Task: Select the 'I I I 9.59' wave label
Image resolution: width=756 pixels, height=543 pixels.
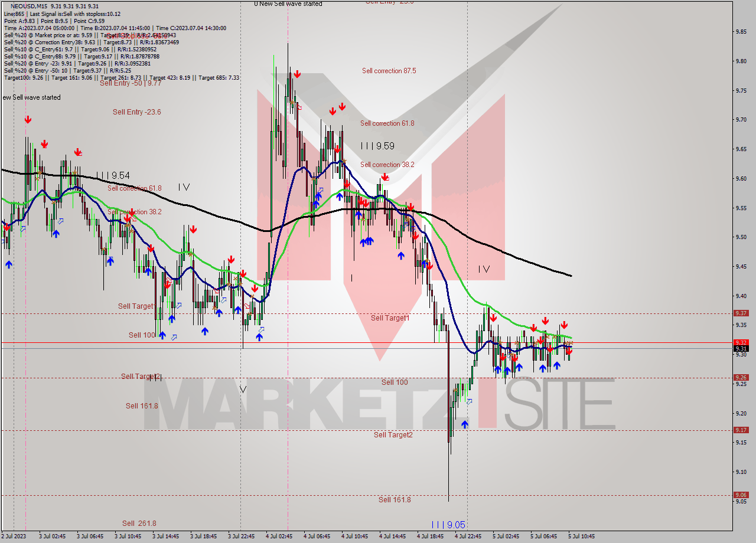Action: pyautogui.click(x=377, y=146)
